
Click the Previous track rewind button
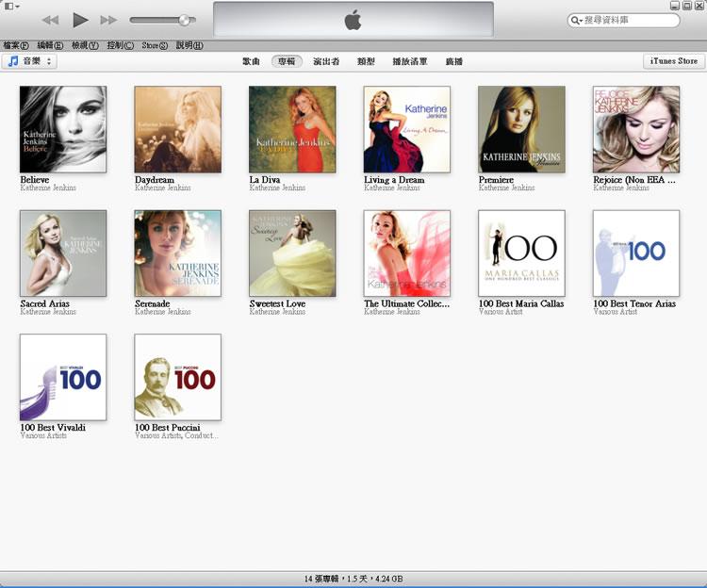[51, 20]
